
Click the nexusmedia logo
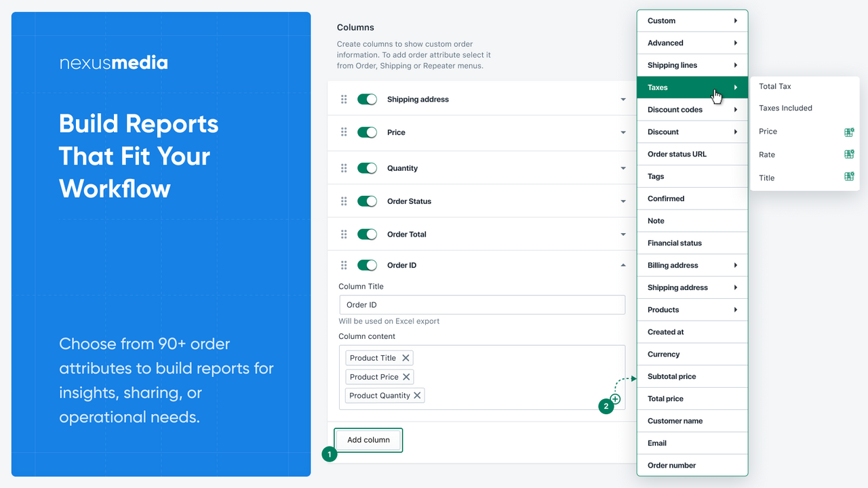click(113, 64)
